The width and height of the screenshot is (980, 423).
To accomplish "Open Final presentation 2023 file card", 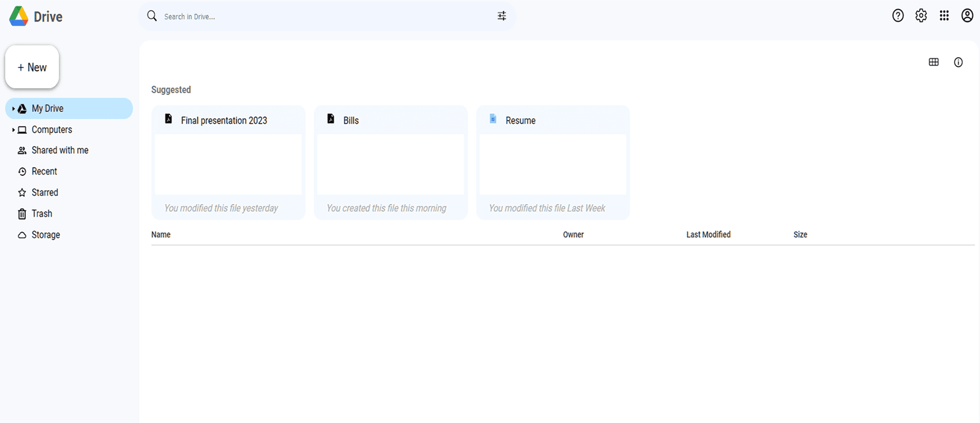I will 228,162.
